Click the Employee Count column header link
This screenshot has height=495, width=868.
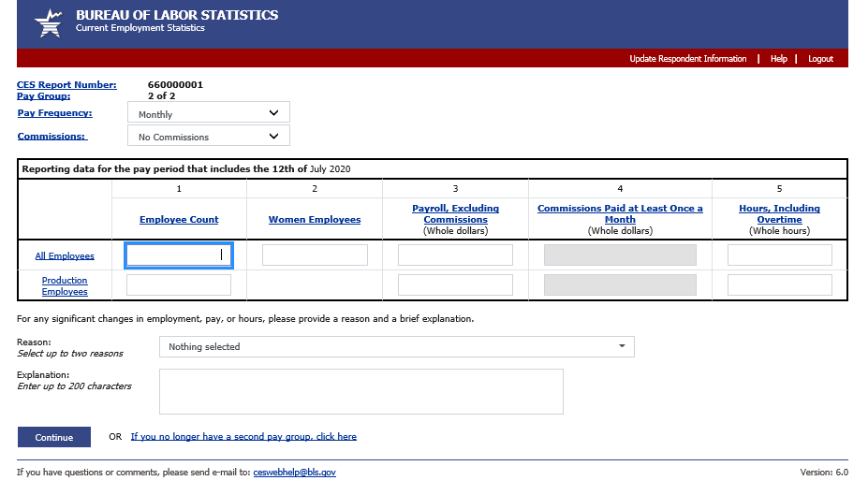[x=179, y=220]
